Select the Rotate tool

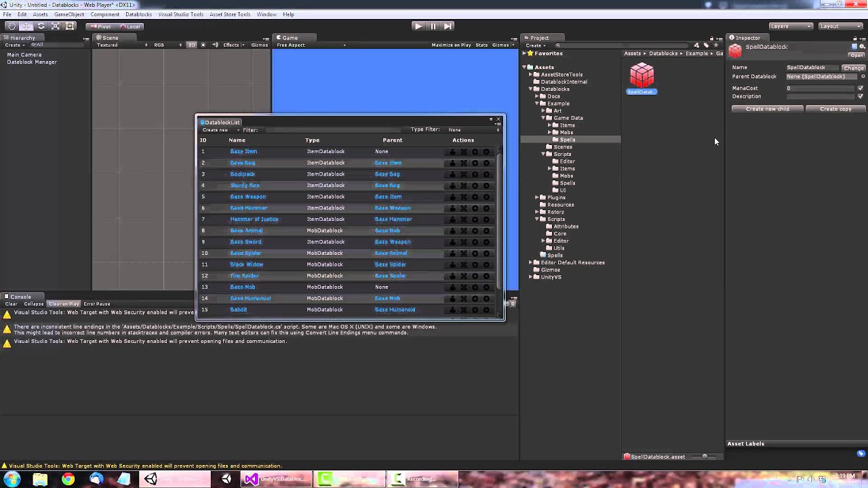(41, 26)
